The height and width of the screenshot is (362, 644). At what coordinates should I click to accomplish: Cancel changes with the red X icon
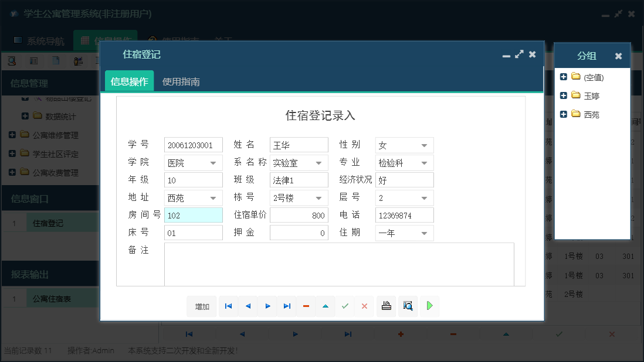click(364, 306)
